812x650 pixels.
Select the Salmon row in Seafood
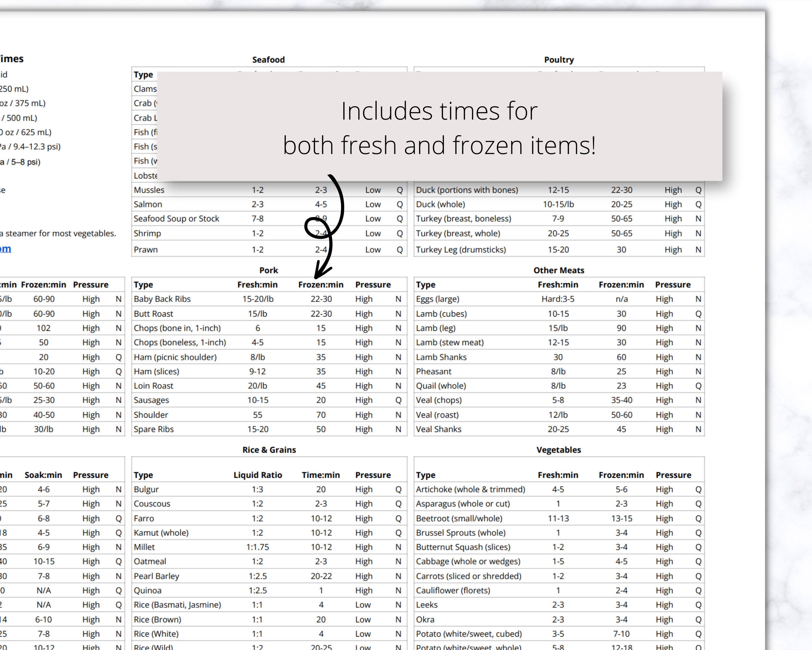[148, 204]
